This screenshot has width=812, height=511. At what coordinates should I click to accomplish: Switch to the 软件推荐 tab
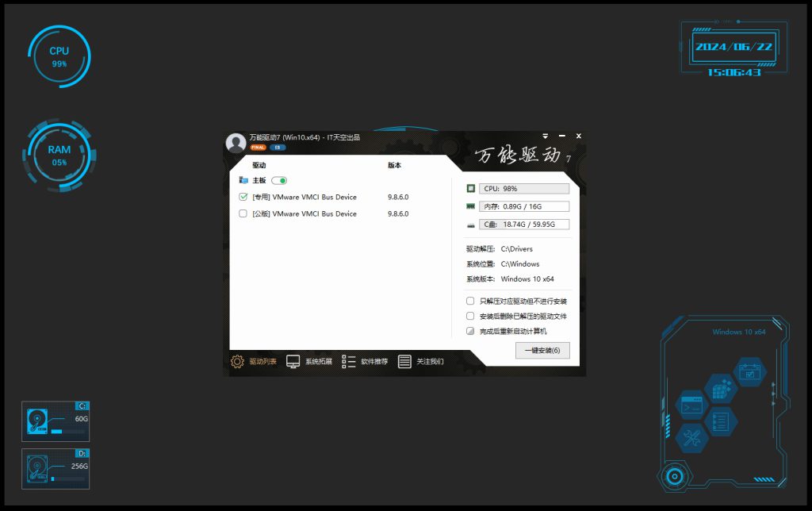[365, 362]
